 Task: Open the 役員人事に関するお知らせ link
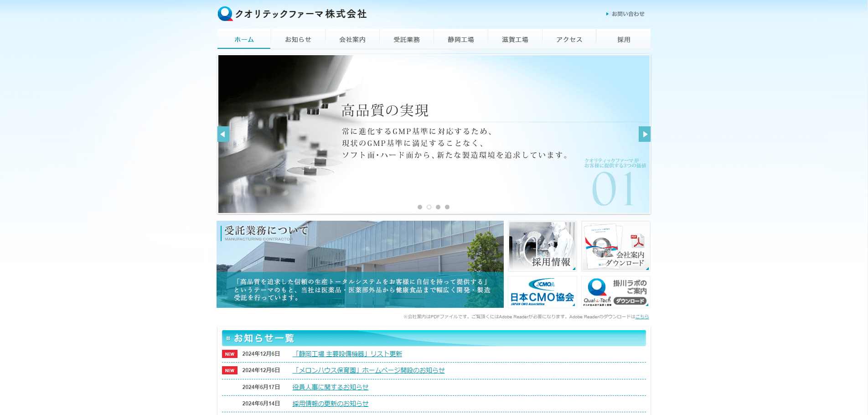coord(330,387)
